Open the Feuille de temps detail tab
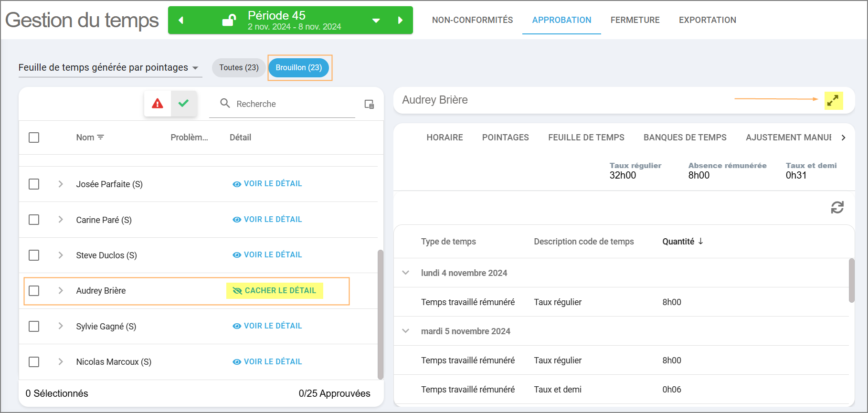The width and height of the screenshot is (868, 413). click(x=586, y=138)
